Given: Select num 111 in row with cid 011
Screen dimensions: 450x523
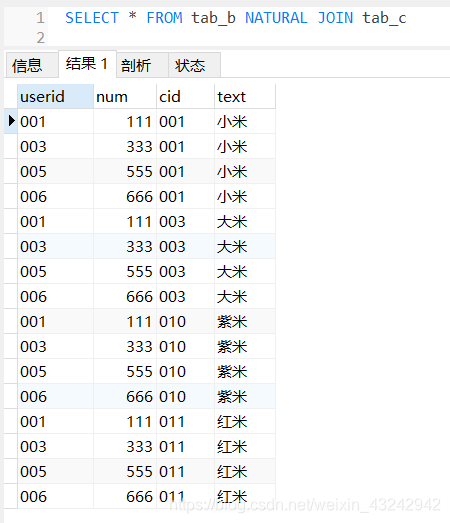Looking at the screenshot, I should coord(125,422).
